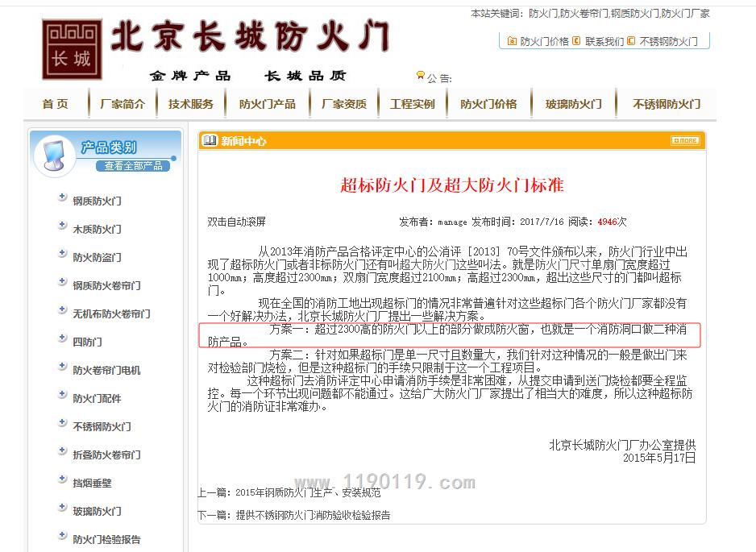Go to 首页 in the navigation bar
Viewport: 756px width, 552px height.
56,104
